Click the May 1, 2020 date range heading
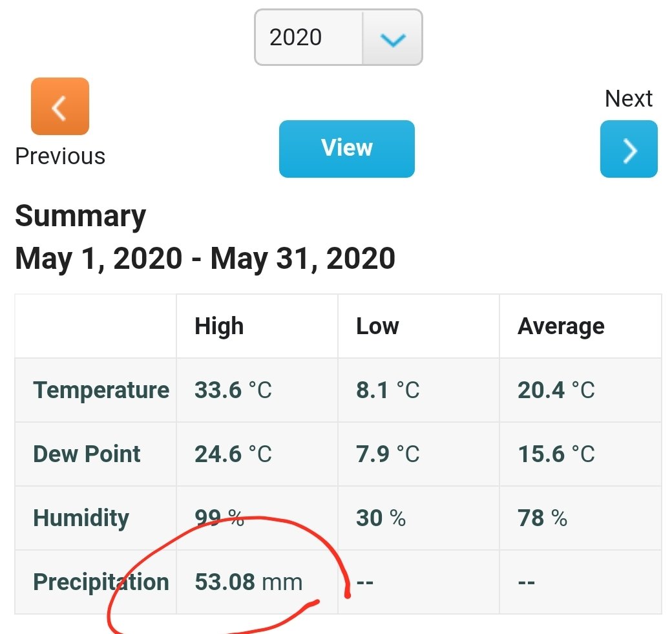The height and width of the screenshot is (634, 672). (x=205, y=259)
